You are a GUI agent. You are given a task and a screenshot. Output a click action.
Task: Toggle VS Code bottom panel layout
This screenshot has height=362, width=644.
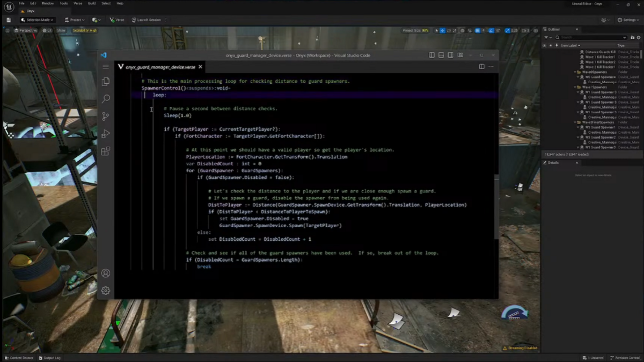point(441,55)
